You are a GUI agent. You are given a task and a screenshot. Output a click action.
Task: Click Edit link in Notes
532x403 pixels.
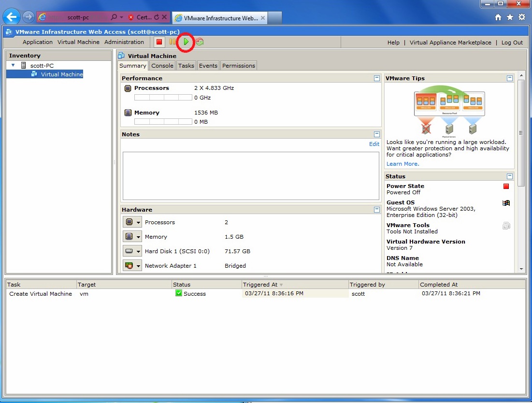tap(374, 144)
